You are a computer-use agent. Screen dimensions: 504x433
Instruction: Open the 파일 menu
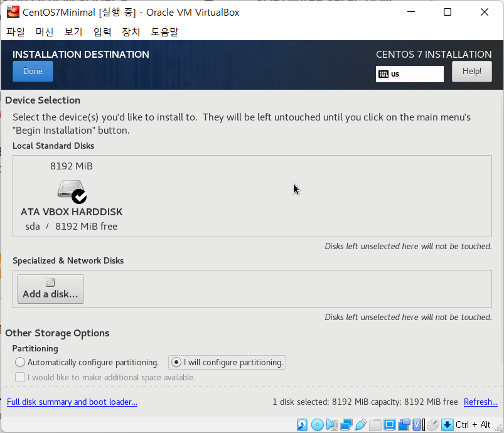click(16, 31)
